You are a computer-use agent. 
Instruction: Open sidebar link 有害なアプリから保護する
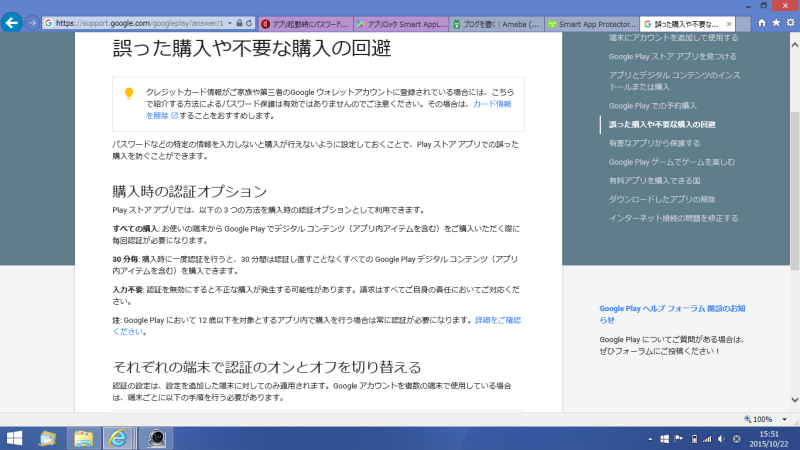click(x=654, y=143)
